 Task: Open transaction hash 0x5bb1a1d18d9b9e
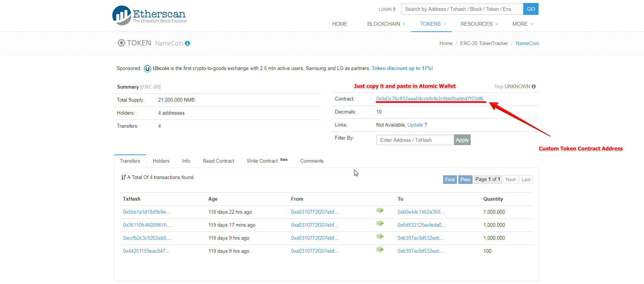tap(146, 212)
